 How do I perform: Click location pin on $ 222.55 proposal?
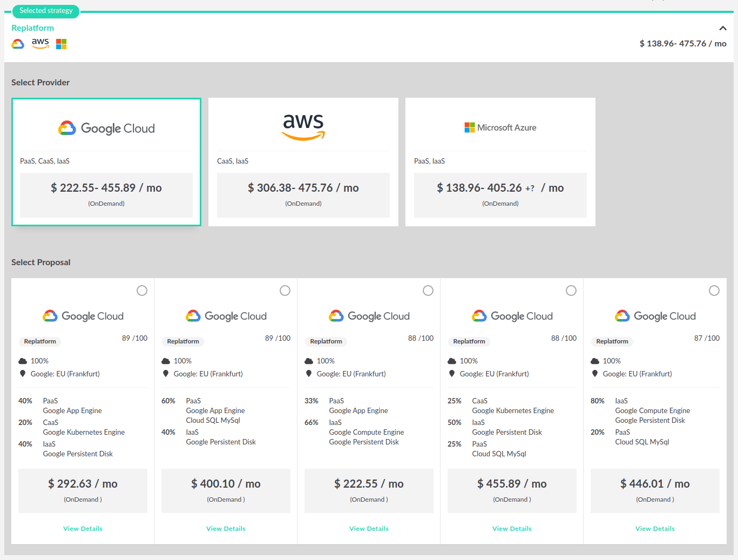[x=309, y=374]
